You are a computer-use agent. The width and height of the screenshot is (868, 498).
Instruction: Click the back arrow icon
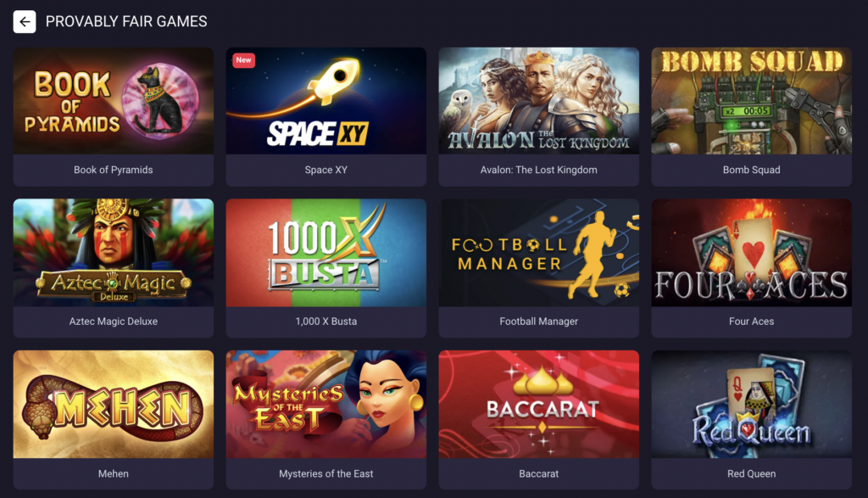coord(25,21)
